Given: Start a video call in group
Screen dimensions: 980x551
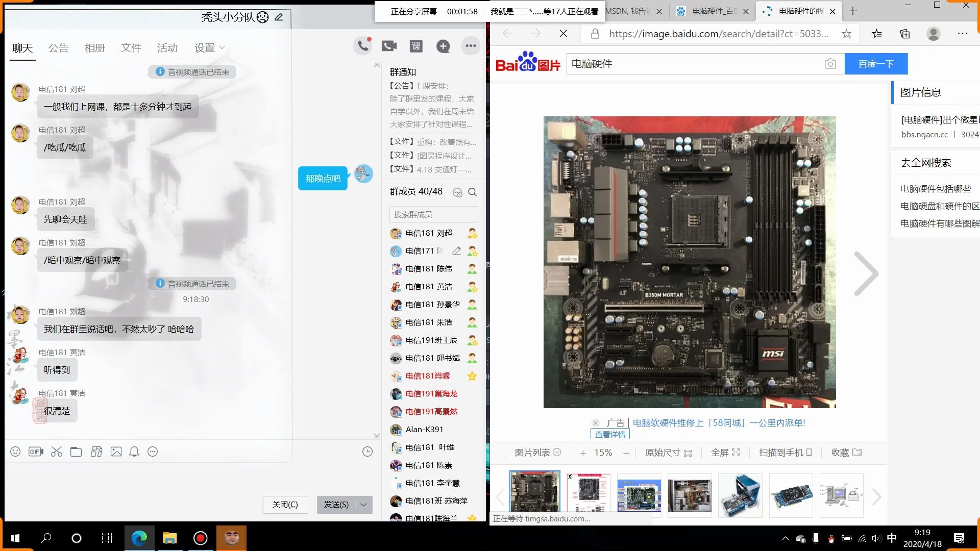Looking at the screenshot, I should point(389,46).
